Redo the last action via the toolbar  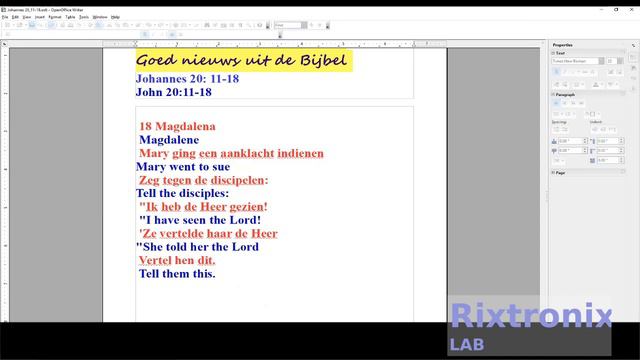coord(160,25)
